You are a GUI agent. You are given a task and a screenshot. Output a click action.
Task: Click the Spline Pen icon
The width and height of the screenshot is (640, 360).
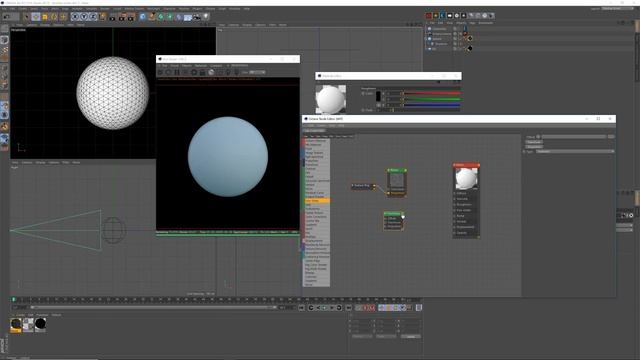click(x=151, y=17)
